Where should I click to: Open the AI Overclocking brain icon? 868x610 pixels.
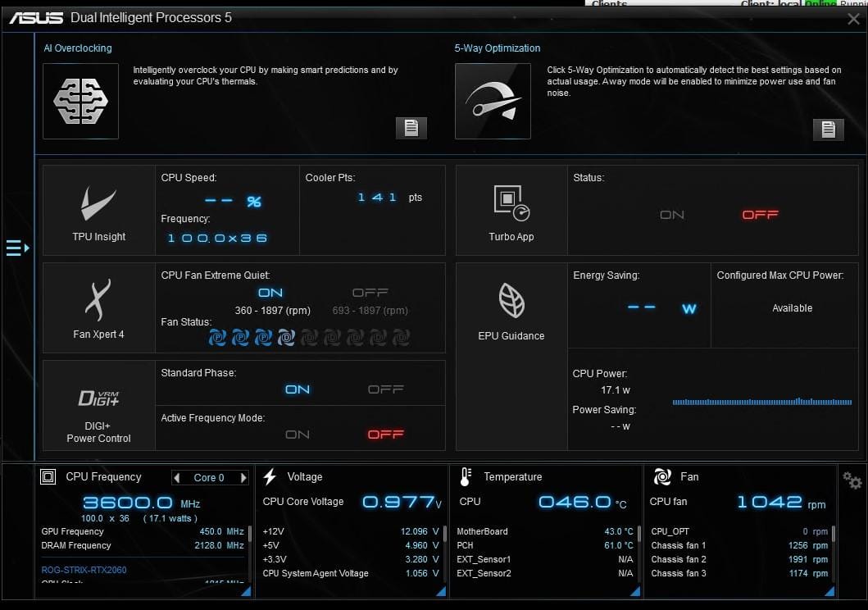[x=81, y=102]
